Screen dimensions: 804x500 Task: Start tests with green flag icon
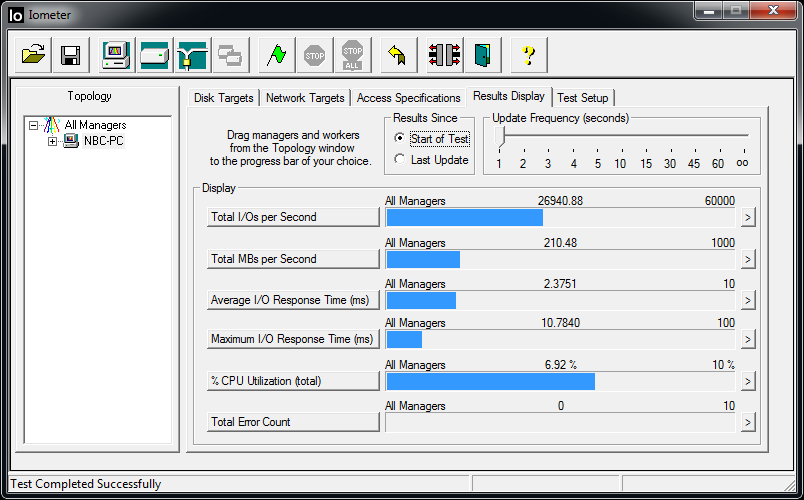[x=276, y=54]
